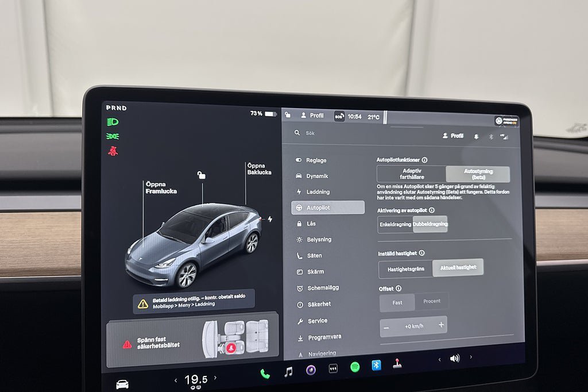Open the three-dots app launcher

[333, 368]
